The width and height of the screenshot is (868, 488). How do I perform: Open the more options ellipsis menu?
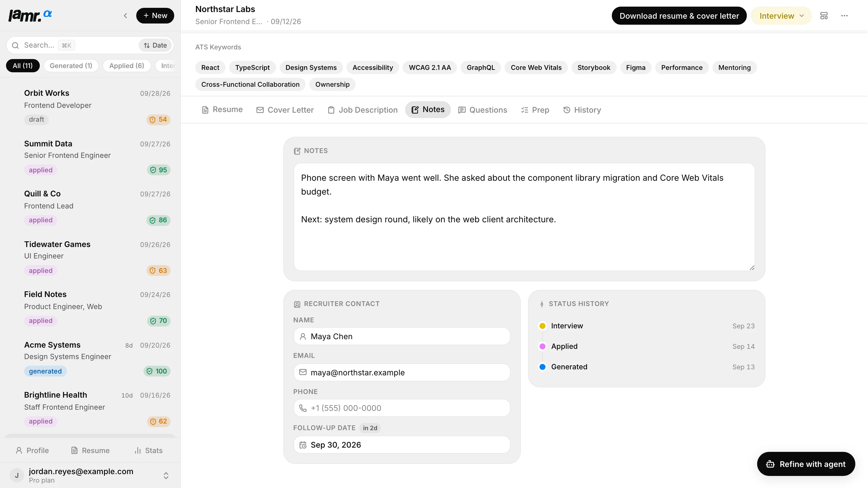tap(844, 16)
